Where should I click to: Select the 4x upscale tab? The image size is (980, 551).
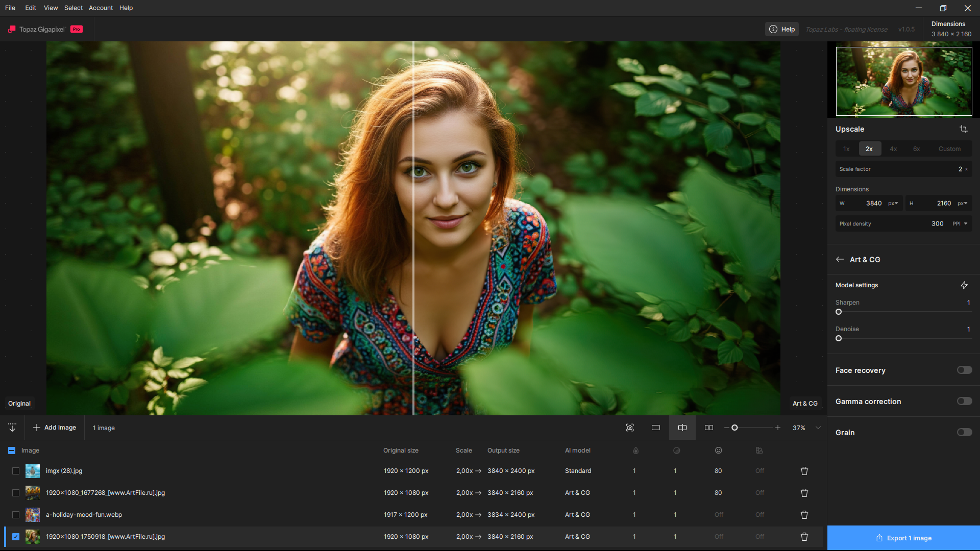893,149
